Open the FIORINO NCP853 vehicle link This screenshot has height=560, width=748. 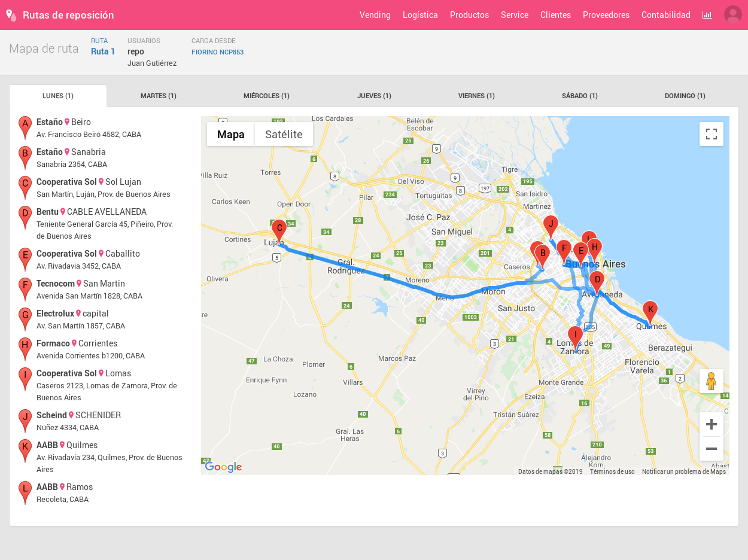click(217, 52)
